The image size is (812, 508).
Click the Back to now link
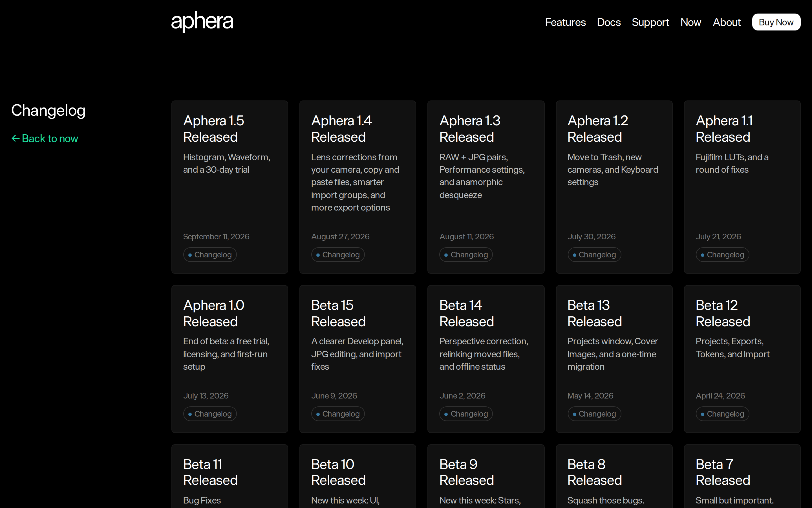click(45, 138)
